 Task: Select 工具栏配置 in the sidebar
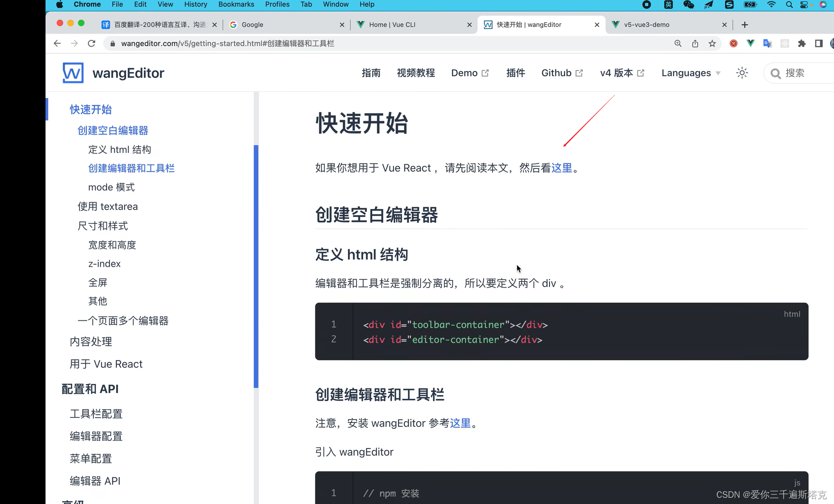point(96,414)
